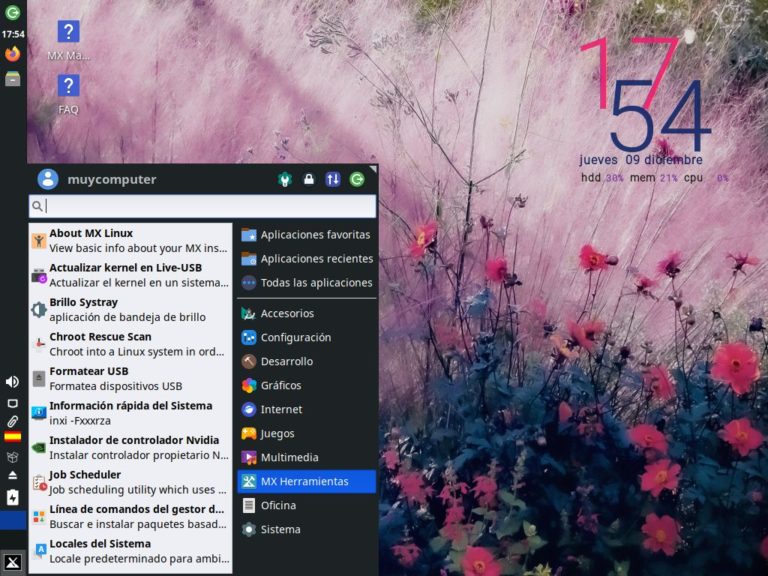Image resolution: width=768 pixels, height=576 pixels.
Task: Select Juegos category
Action: 307,433
